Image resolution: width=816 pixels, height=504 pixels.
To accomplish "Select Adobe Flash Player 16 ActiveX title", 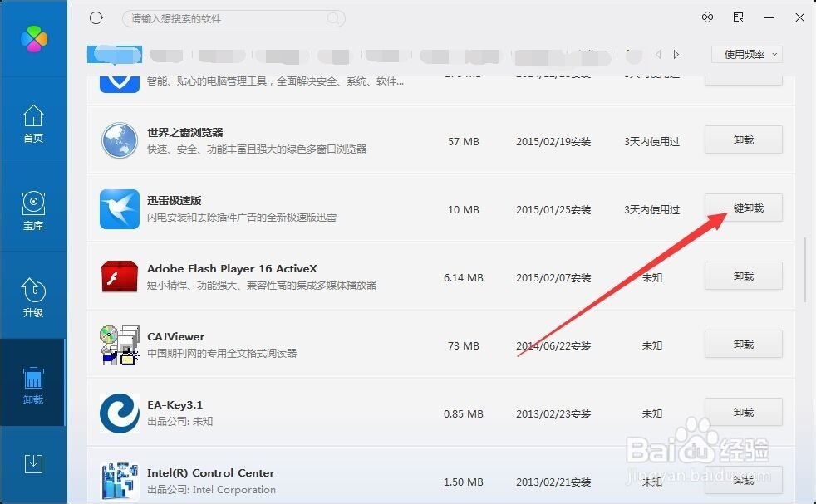I will click(232, 269).
